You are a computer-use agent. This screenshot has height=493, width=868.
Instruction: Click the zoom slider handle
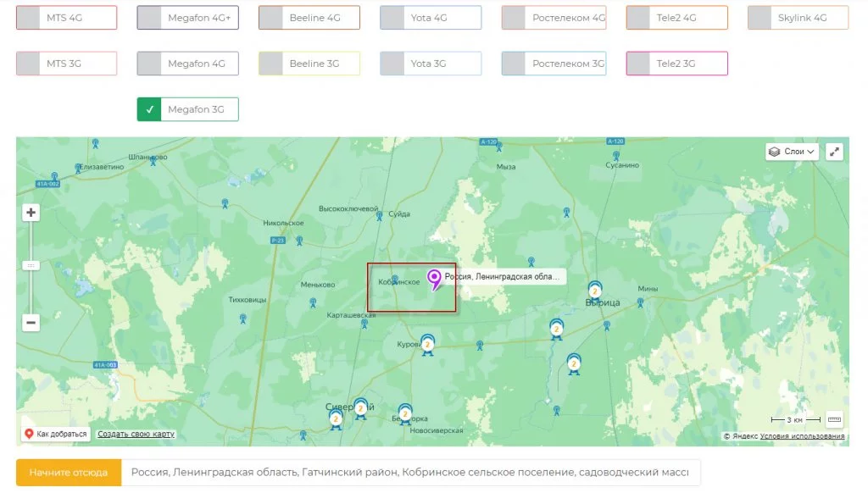coord(31,266)
